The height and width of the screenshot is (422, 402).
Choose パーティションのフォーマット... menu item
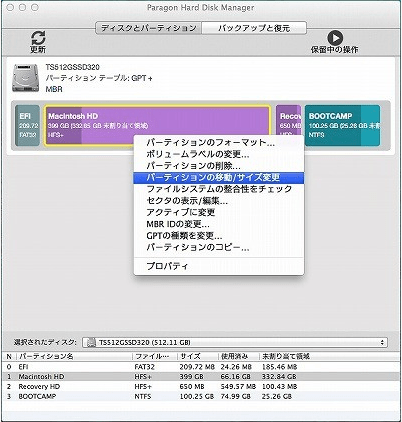[219, 143]
